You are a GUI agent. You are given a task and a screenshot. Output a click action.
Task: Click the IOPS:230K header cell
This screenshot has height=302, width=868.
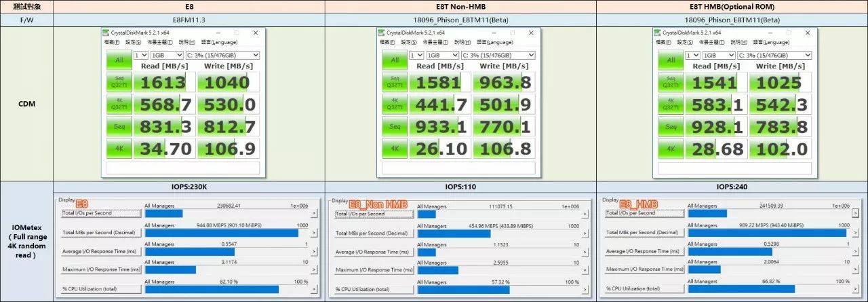click(x=189, y=187)
